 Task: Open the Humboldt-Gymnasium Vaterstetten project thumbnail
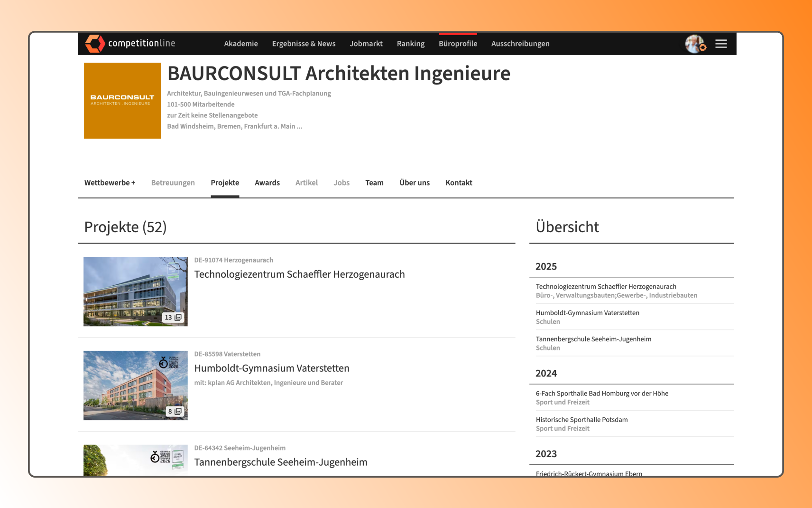136,386
